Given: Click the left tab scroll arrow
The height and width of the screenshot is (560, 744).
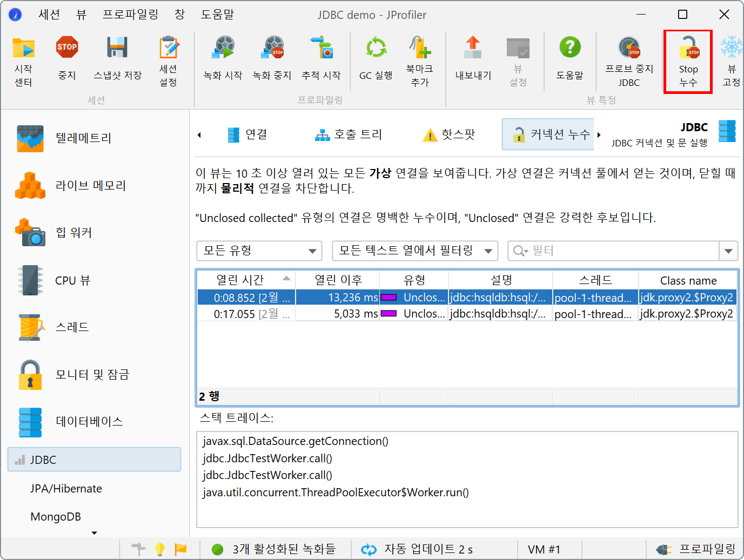Looking at the screenshot, I should (x=199, y=134).
